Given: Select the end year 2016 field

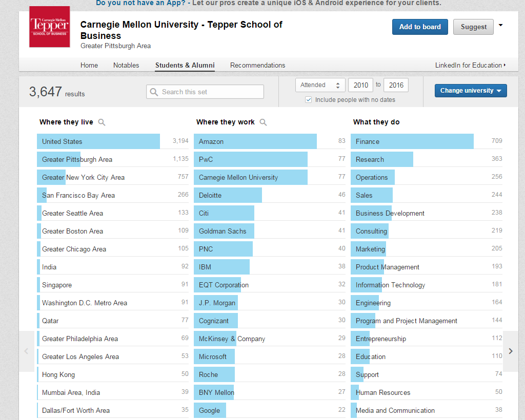Looking at the screenshot, I should coord(396,85).
